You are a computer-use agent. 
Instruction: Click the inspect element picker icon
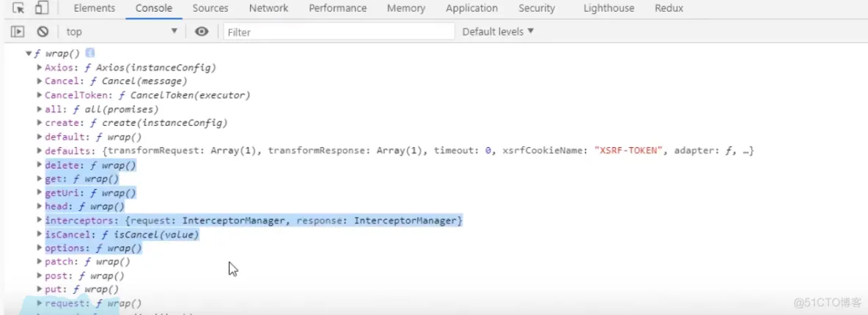[x=18, y=9]
